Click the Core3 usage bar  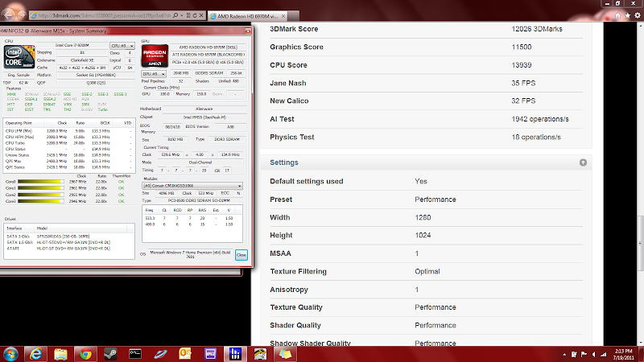click(x=41, y=201)
